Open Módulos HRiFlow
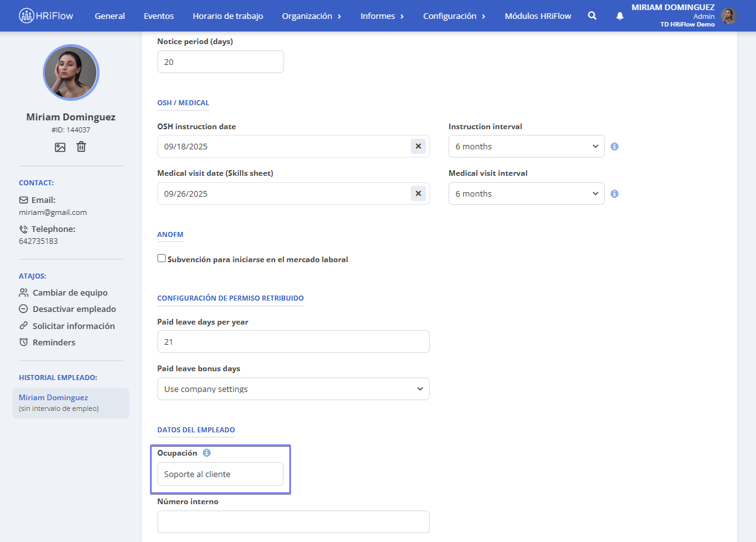 [x=538, y=16]
